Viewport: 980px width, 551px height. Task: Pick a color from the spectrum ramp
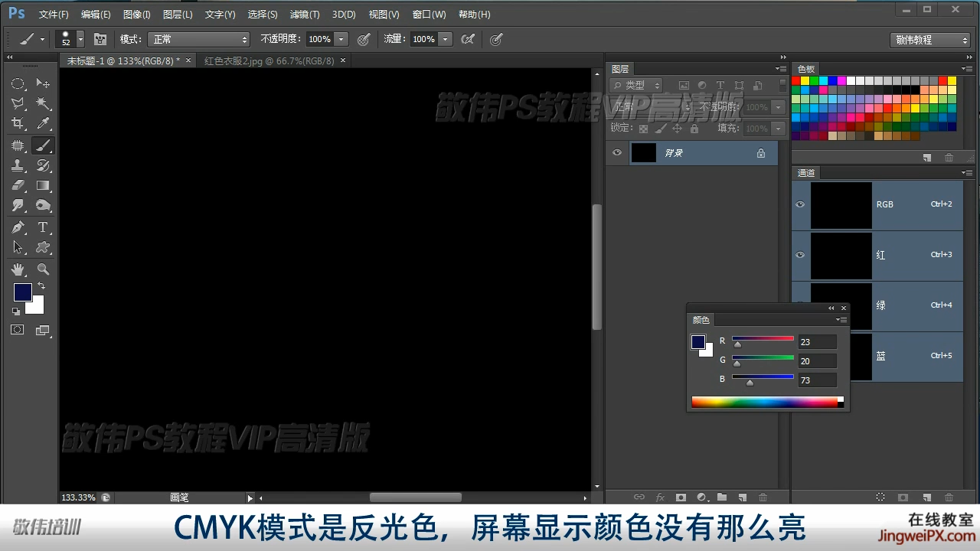(x=764, y=402)
